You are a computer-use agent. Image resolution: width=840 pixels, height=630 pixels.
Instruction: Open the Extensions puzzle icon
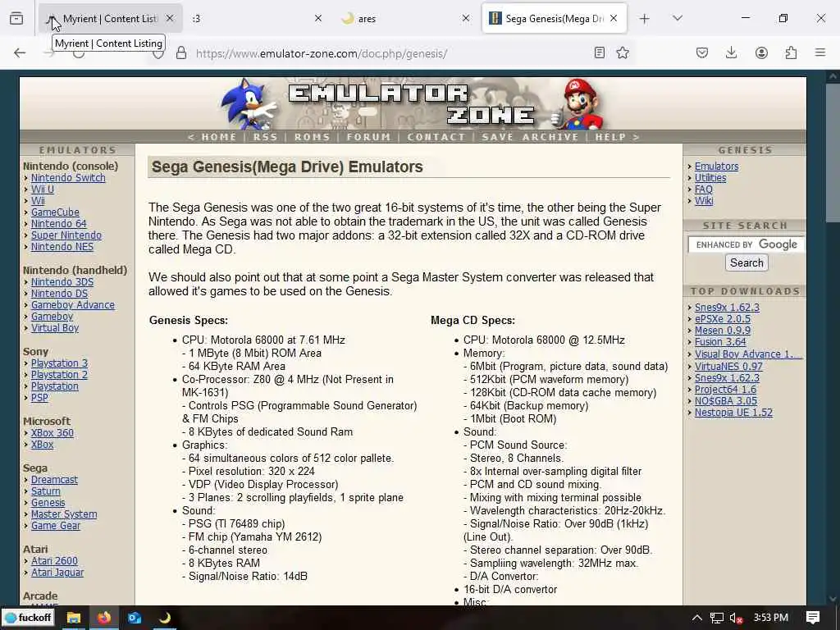click(791, 52)
